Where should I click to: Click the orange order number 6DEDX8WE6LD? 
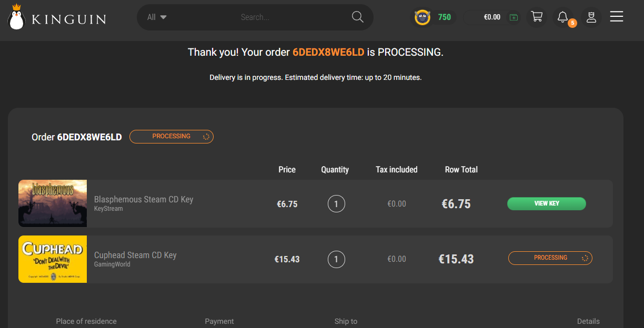[x=328, y=53]
